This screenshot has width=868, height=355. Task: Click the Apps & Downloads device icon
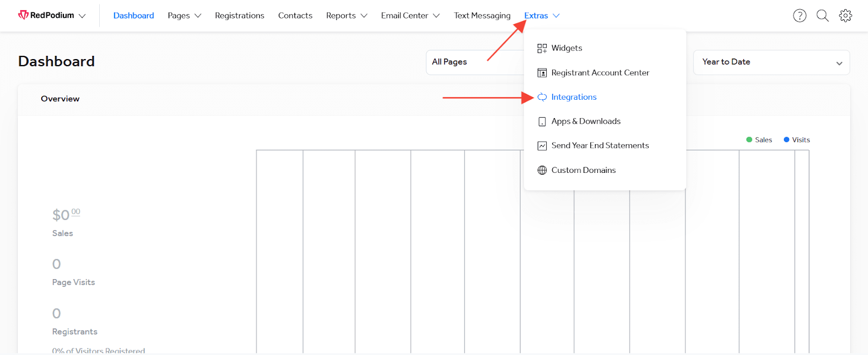tap(542, 121)
